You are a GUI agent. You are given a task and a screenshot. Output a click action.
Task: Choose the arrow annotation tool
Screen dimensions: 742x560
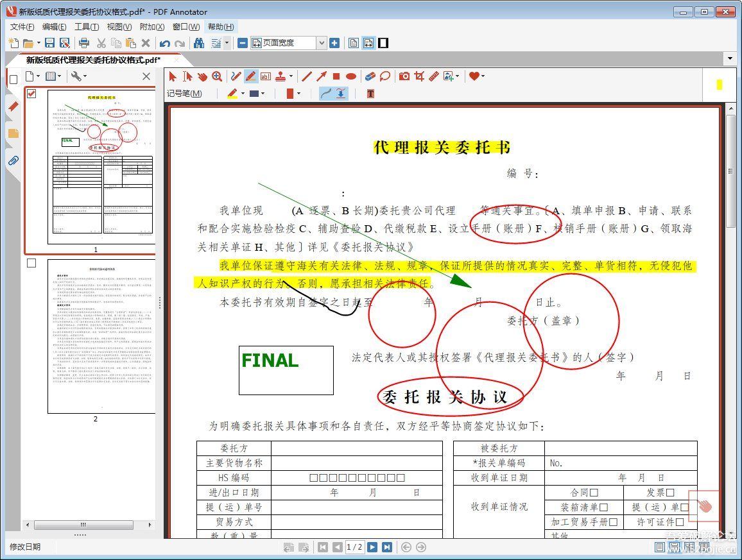[x=322, y=76]
